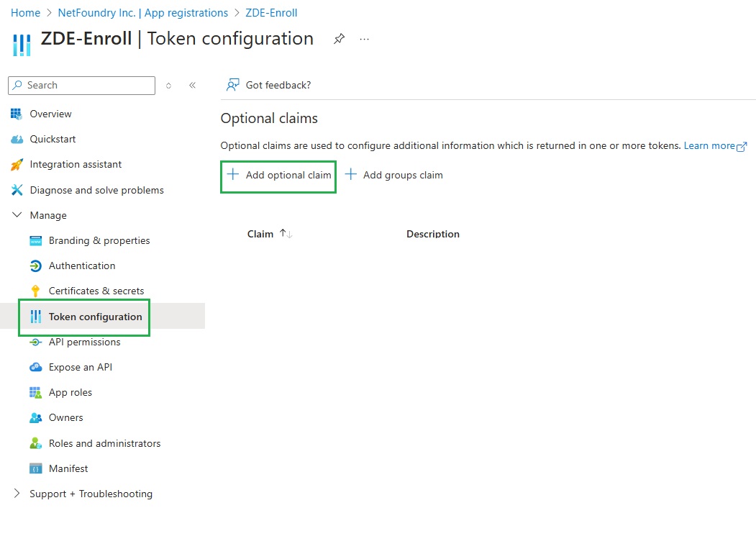Open Diagnose and solve problems
Image resolution: width=756 pixels, height=549 pixels.
[97, 190]
